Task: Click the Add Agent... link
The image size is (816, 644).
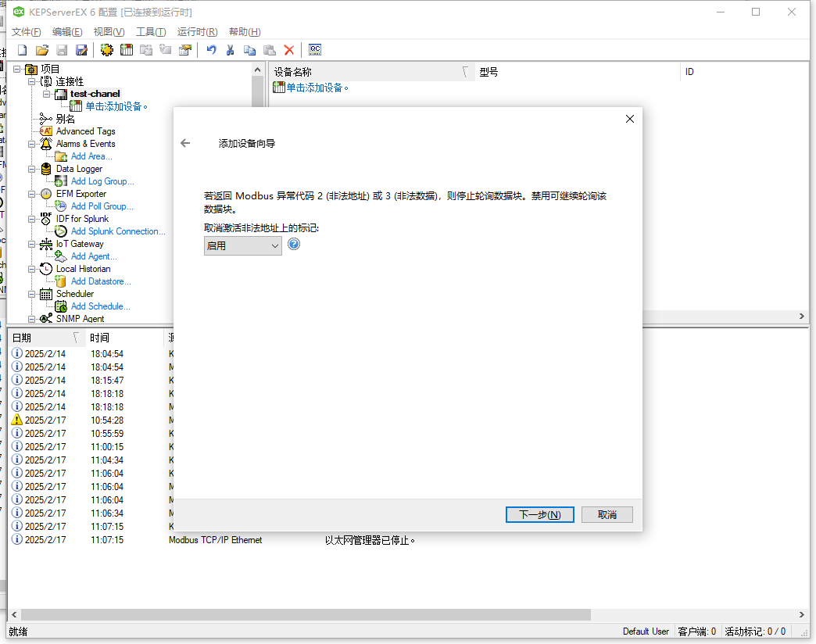Action: click(94, 256)
